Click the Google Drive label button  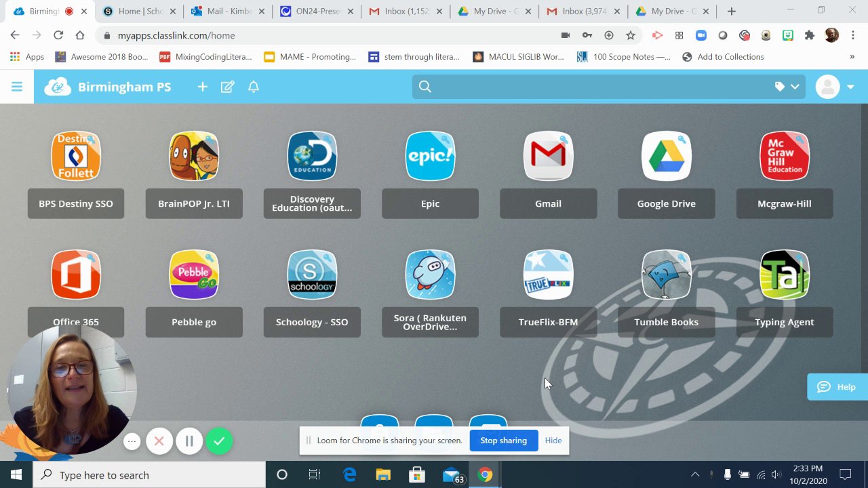[x=666, y=203]
